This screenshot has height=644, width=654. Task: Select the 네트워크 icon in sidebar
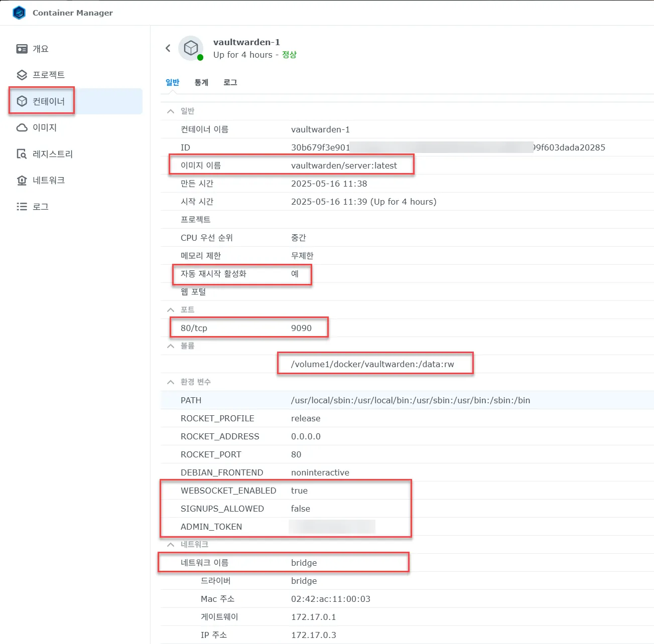tap(22, 180)
